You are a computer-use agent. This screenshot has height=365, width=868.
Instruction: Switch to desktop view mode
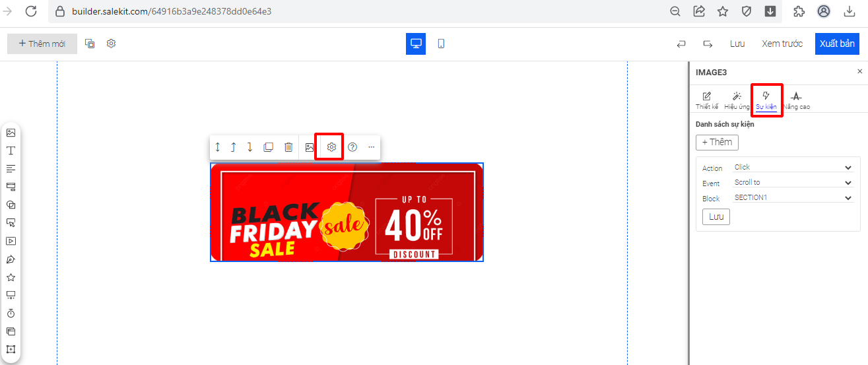tap(416, 44)
